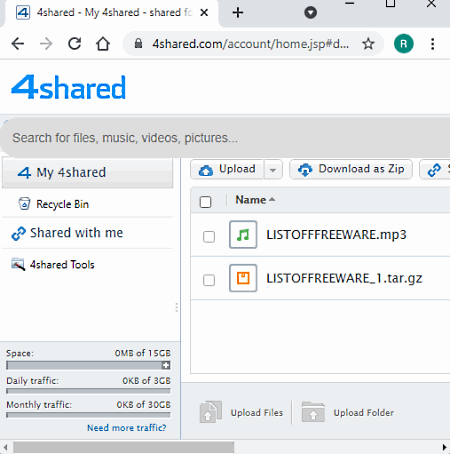The width and height of the screenshot is (450, 454).
Task: Click the scrollbar left arrow
Action: click(5, 447)
